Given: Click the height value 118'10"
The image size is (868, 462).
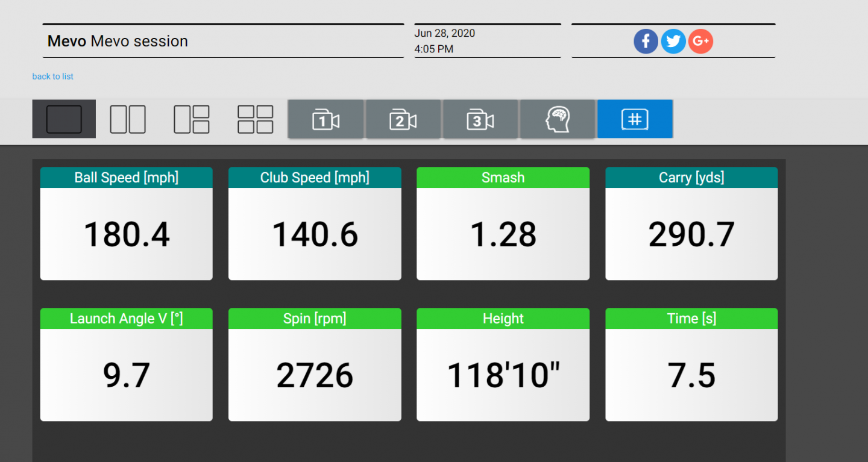Looking at the screenshot, I should (503, 375).
